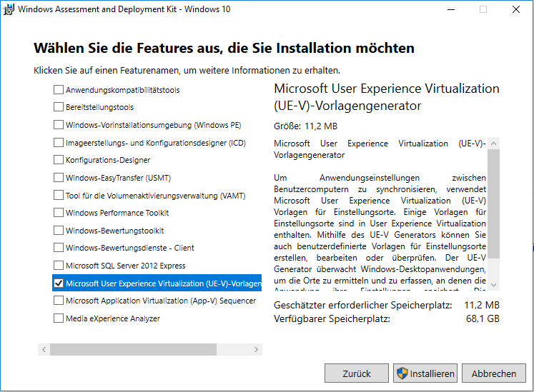Check the Media eXperience Analyzer checkbox
The image size is (534, 392).
(59, 318)
